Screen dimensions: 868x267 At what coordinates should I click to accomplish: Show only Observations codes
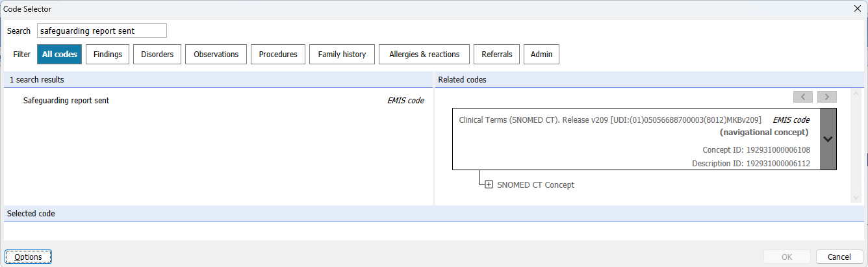point(216,55)
